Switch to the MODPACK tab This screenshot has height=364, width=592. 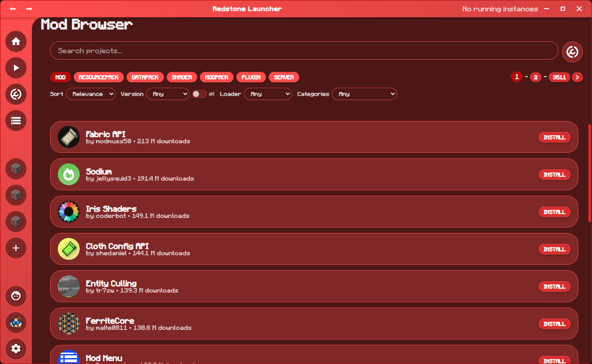pyautogui.click(x=217, y=77)
